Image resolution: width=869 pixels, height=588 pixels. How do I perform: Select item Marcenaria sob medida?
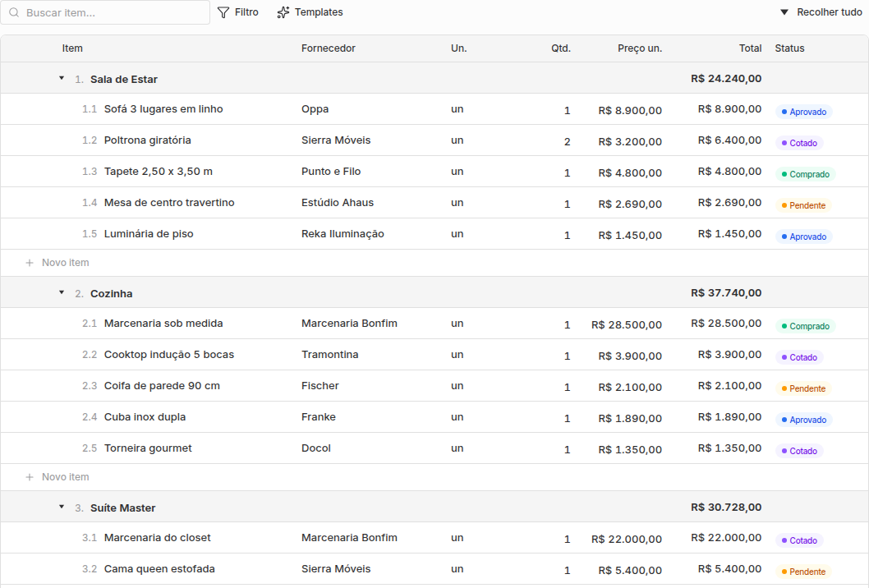click(x=163, y=324)
